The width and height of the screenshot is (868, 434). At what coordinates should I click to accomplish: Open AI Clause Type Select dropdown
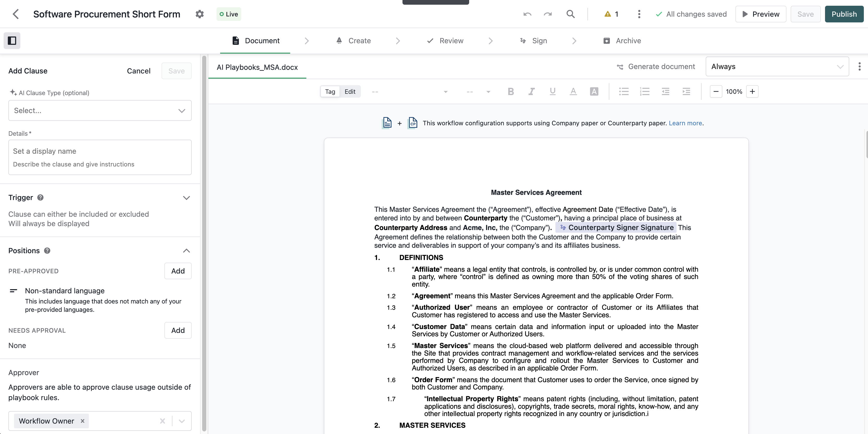(x=100, y=110)
